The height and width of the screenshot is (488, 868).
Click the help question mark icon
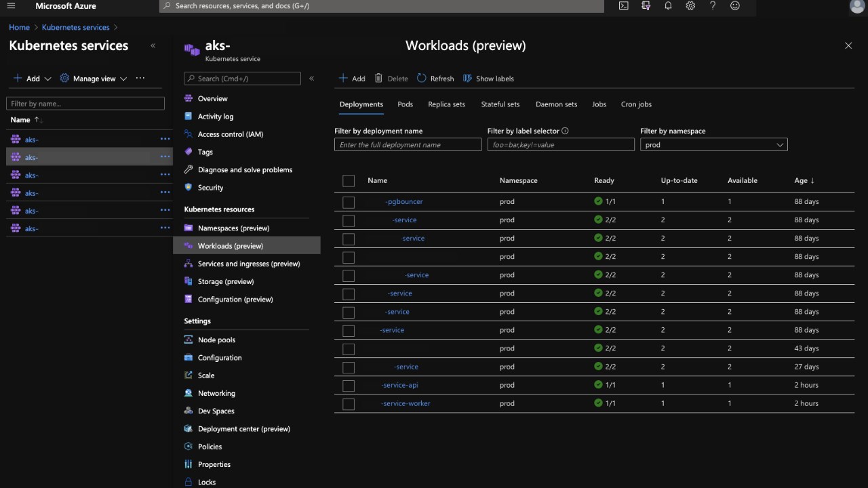point(713,6)
